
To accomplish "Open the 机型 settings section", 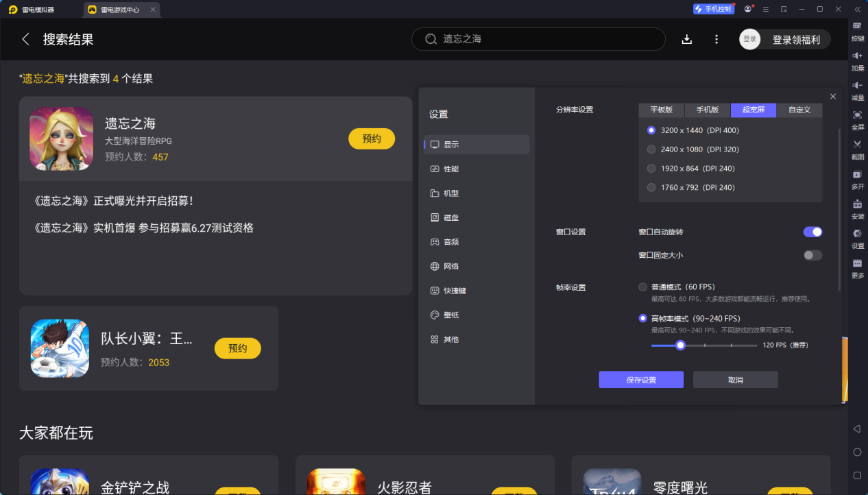I will (x=477, y=193).
